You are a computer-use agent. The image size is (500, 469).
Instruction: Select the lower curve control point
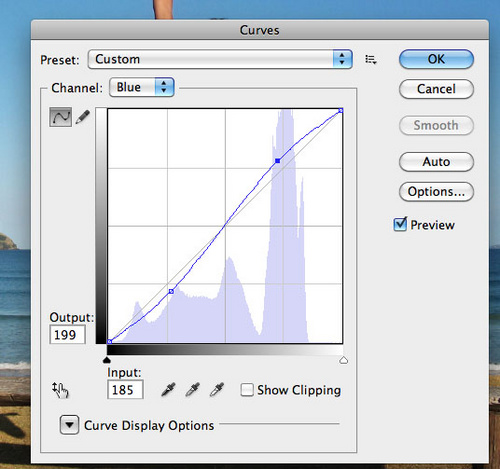coord(171,291)
